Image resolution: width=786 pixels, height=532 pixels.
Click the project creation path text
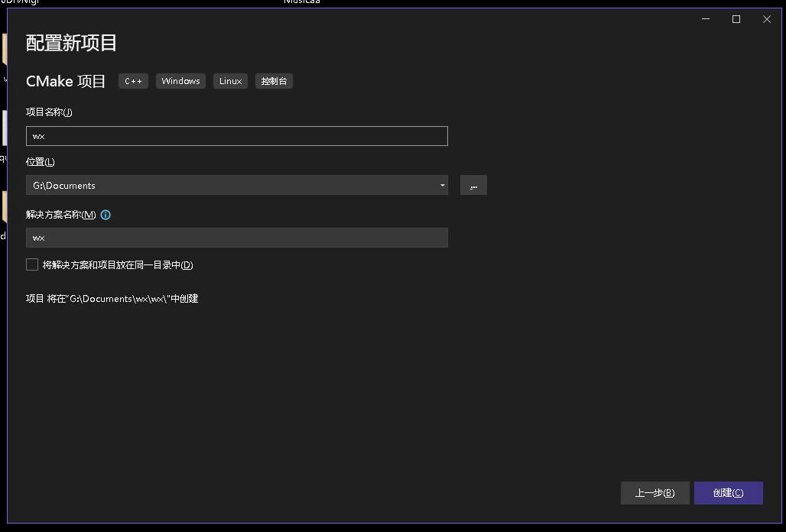coord(112,299)
